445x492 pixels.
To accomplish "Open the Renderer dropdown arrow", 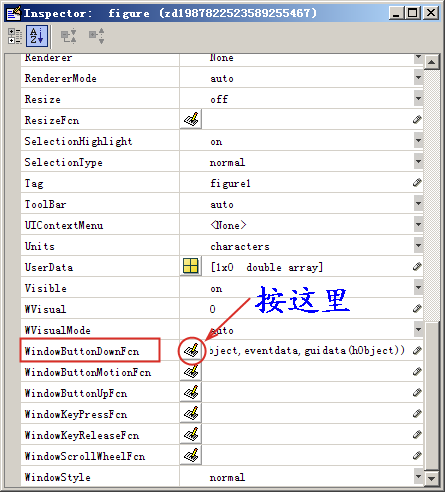I will click(x=418, y=58).
